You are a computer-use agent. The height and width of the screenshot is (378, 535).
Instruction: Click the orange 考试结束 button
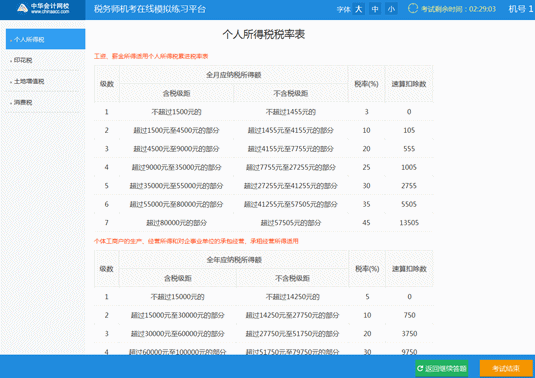pyautogui.click(x=506, y=368)
